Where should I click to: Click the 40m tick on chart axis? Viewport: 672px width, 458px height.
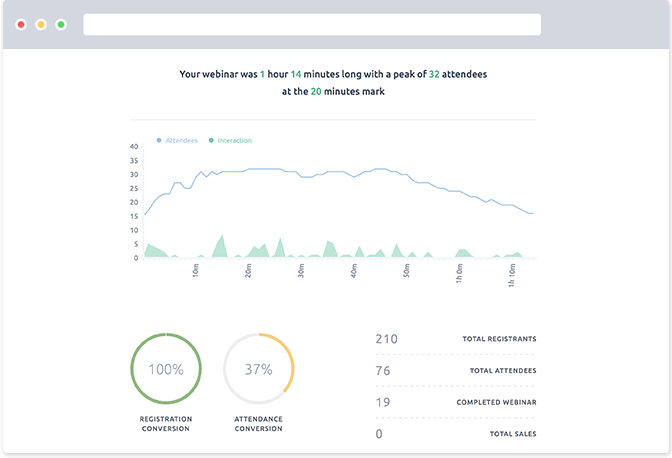tap(354, 271)
